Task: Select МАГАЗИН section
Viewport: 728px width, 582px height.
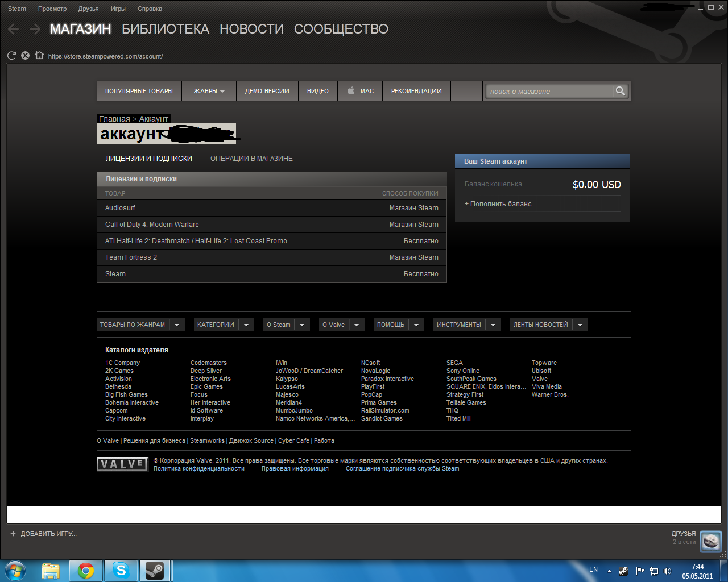Action: pyautogui.click(x=81, y=29)
